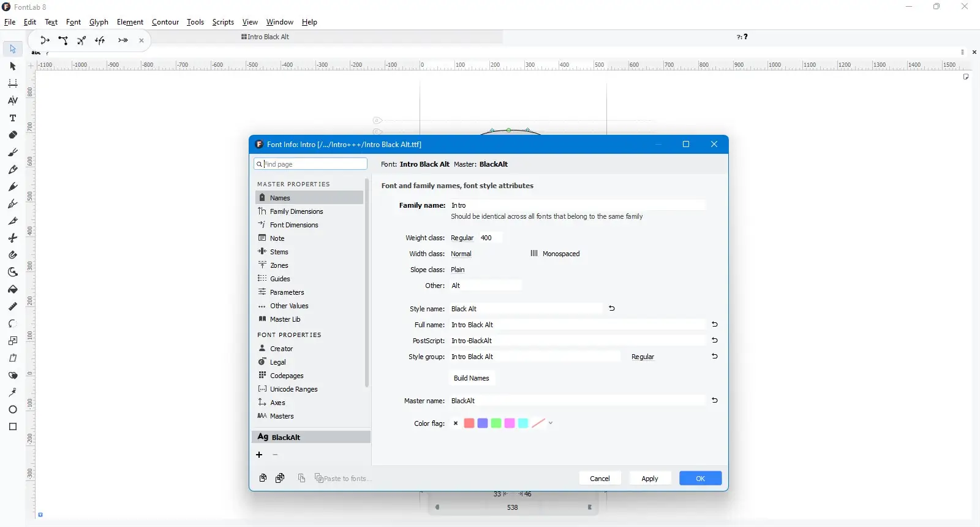The height and width of the screenshot is (527, 980).
Task: Open the Glyph menu
Action: pos(99,22)
